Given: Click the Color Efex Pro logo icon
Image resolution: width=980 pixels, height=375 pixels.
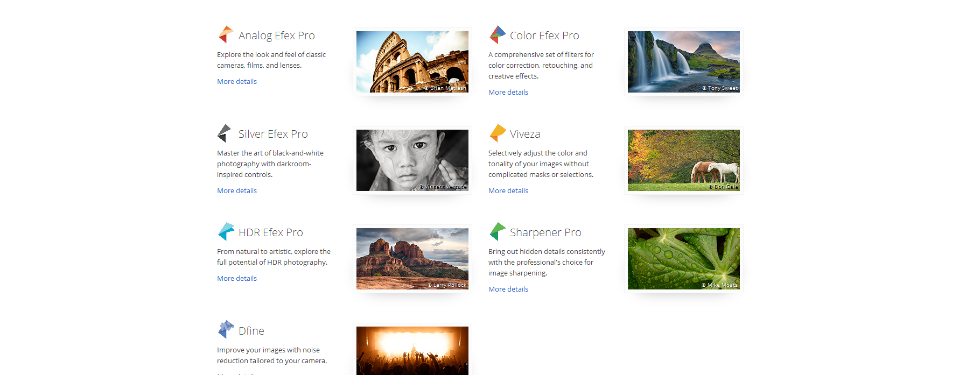Looking at the screenshot, I should point(498,34).
